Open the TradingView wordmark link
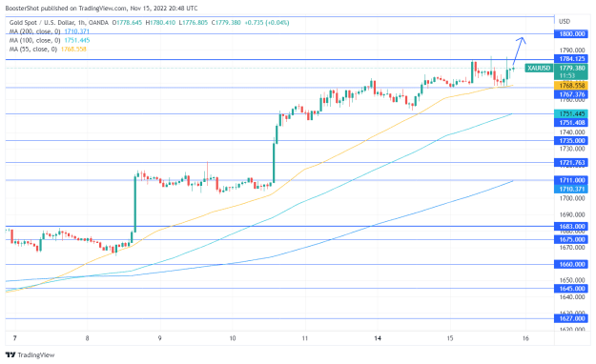Image resolution: width=596 pixels, height=364 pixels. (x=36, y=354)
